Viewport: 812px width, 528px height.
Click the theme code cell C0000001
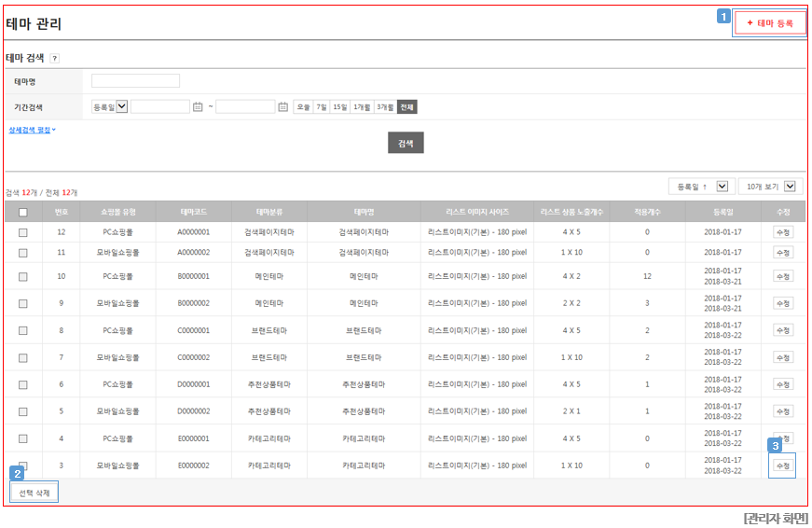coord(194,330)
